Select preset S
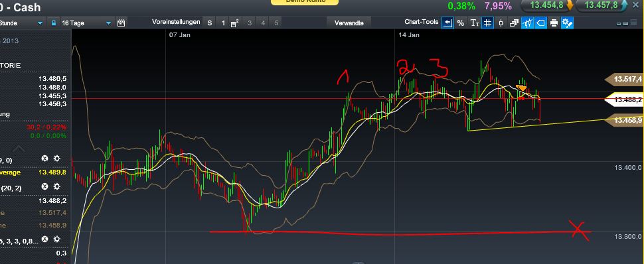Screen dimensions: 644x264 [209, 23]
